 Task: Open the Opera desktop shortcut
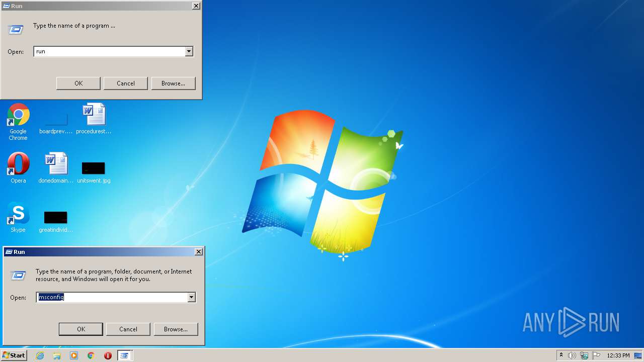[x=18, y=168]
